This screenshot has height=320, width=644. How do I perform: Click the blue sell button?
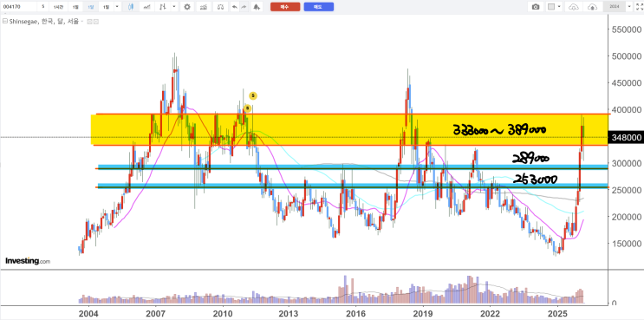coord(319,7)
